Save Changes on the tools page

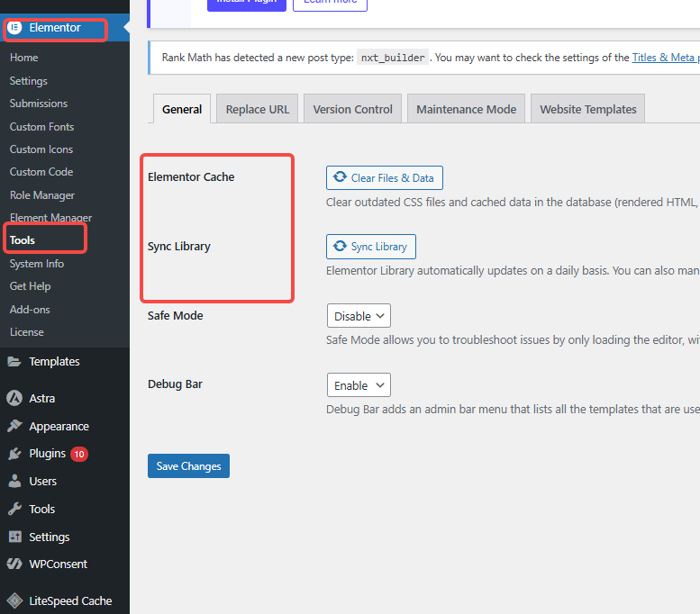click(x=188, y=466)
